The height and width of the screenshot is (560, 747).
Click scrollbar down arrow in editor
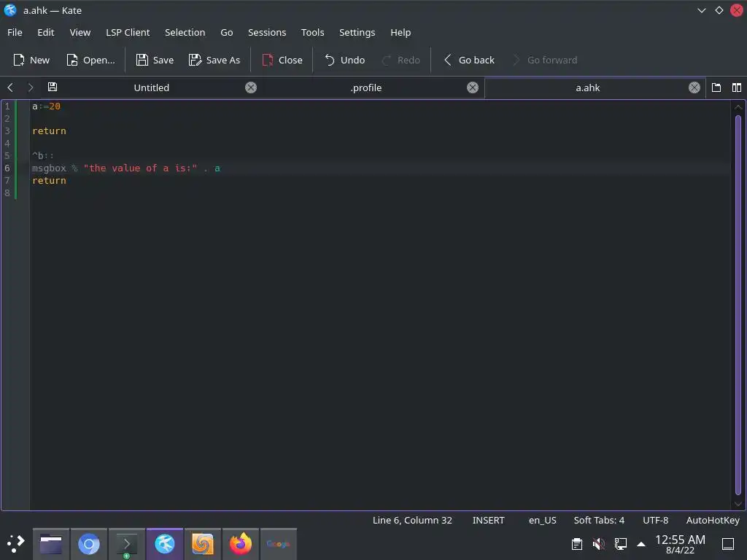point(738,503)
